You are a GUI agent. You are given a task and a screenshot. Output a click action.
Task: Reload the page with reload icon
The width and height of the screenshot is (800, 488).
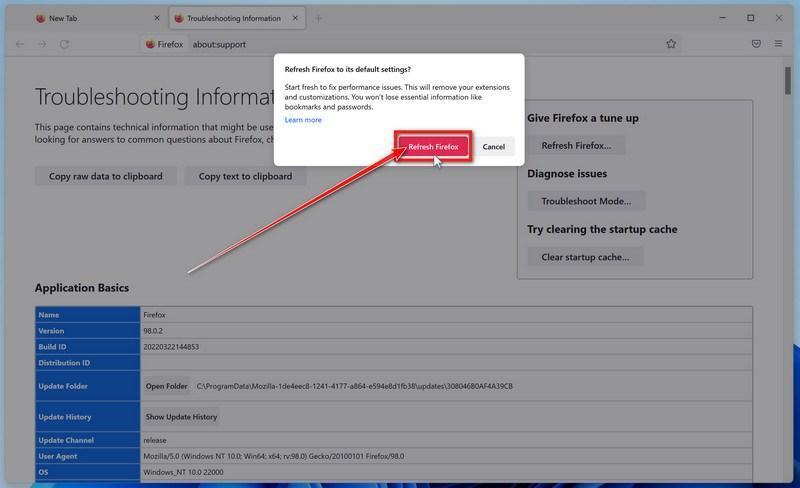pyautogui.click(x=64, y=44)
